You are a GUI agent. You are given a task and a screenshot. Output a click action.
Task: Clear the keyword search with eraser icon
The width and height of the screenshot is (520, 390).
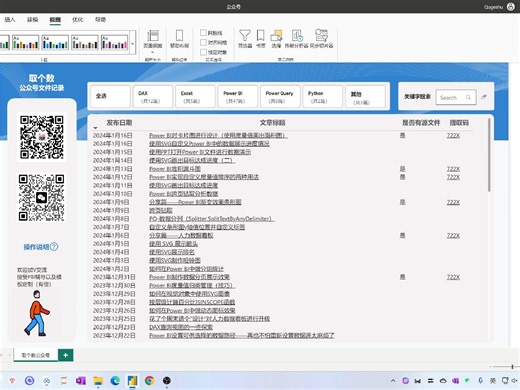point(484,97)
